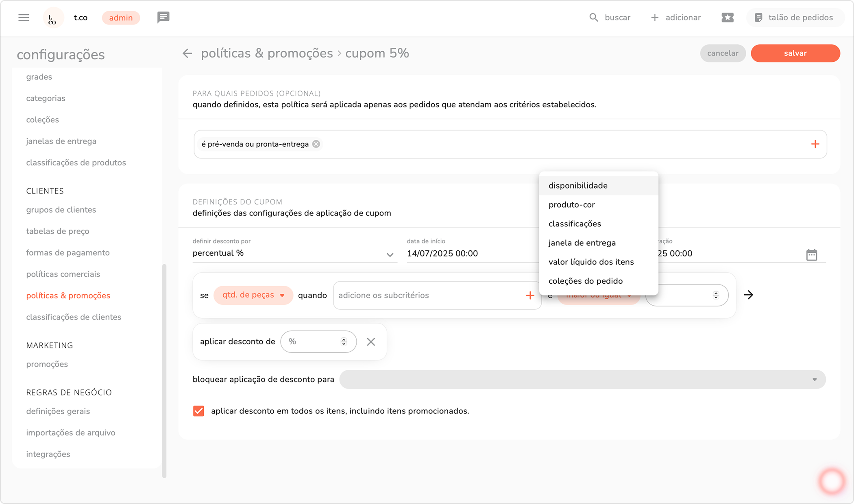Go back using the left arrow

[x=187, y=53]
